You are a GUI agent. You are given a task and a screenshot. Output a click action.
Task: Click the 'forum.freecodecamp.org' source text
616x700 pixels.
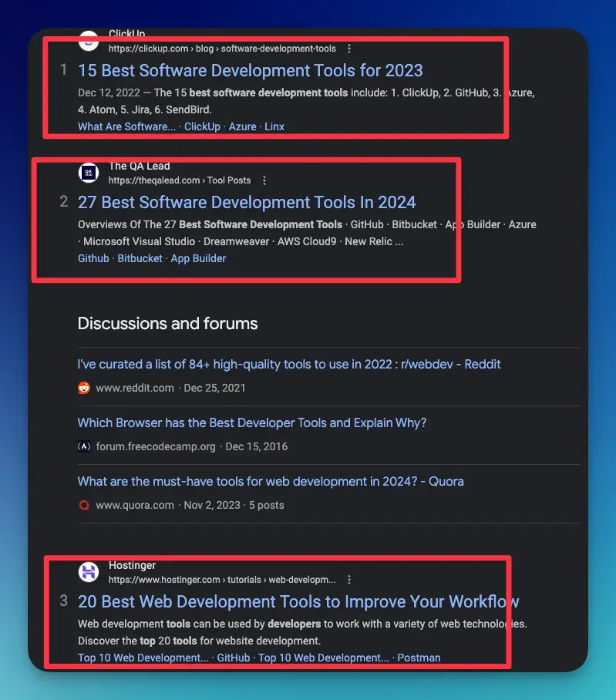[x=156, y=446]
